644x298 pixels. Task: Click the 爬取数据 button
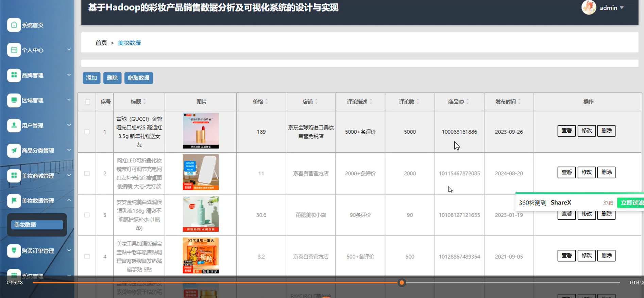pos(139,78)
